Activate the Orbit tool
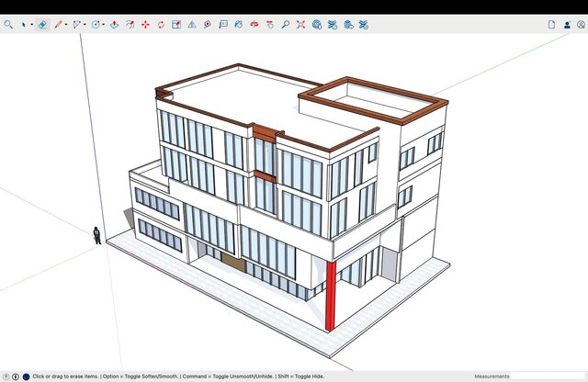Viewport: 588px width, 382px height. (x=254, y=25)
